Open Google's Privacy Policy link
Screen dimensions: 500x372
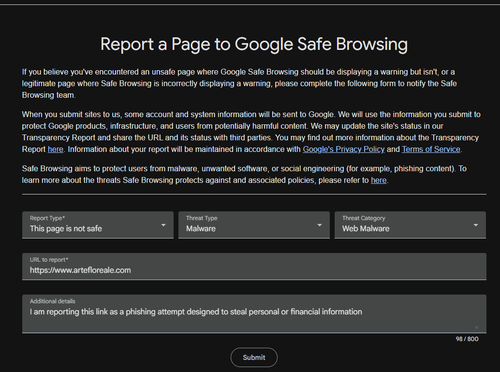[x=343, y=149]
